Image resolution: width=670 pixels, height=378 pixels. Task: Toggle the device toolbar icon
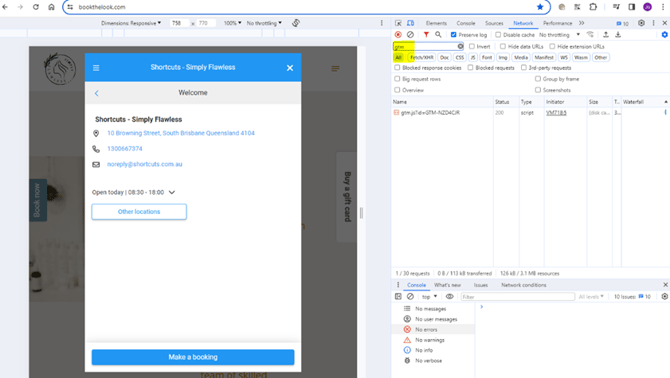point(410,23)
